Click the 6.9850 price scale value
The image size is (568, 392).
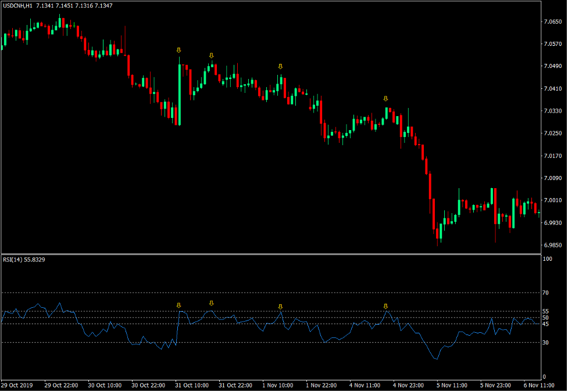click(553, 245)
